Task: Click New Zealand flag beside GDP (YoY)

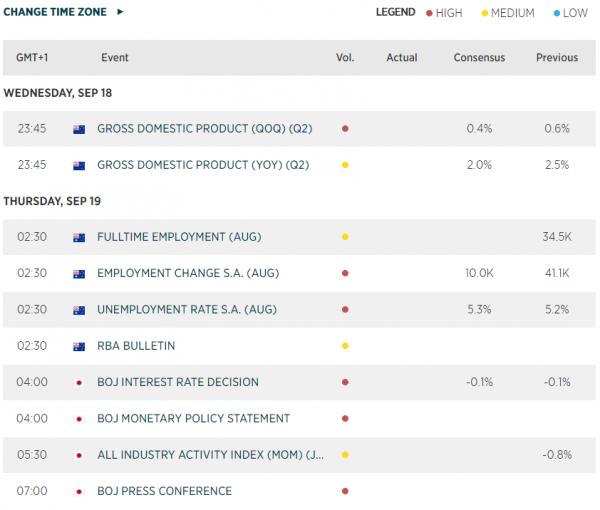Action: click(x=79, y=165)
